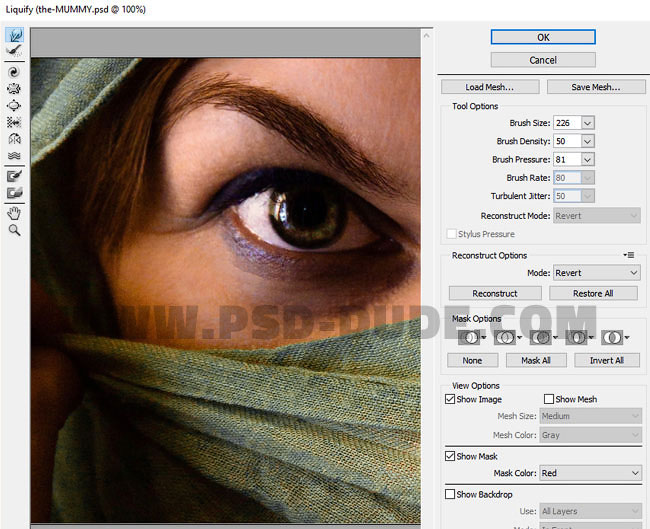Click the Cancel button
The image size is (650, 529).
pos(543,60)
